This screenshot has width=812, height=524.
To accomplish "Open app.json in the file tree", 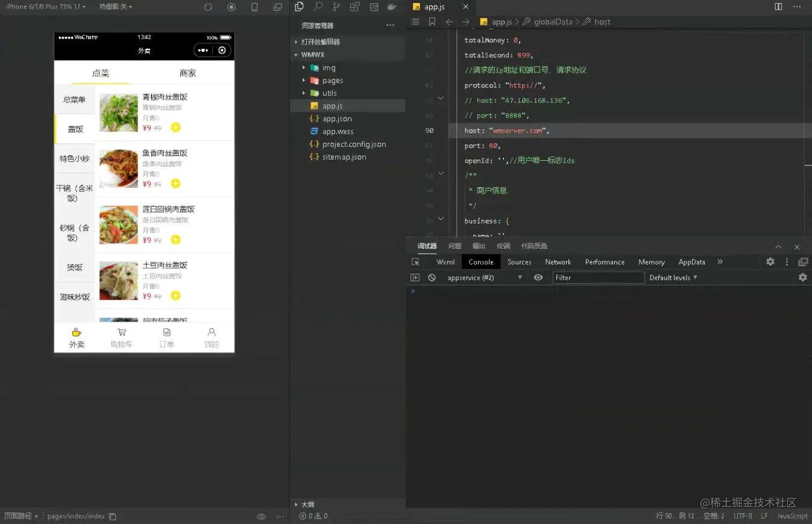I will (x=348, y=119).
